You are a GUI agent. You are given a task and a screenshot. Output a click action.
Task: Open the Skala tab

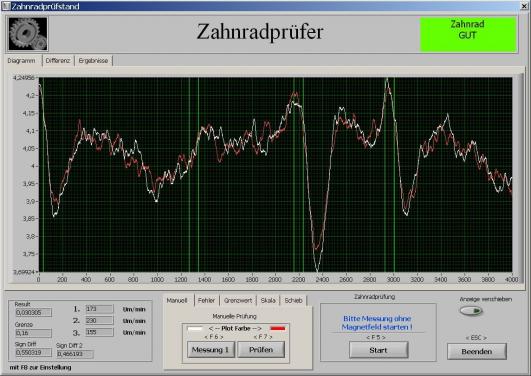268,300
